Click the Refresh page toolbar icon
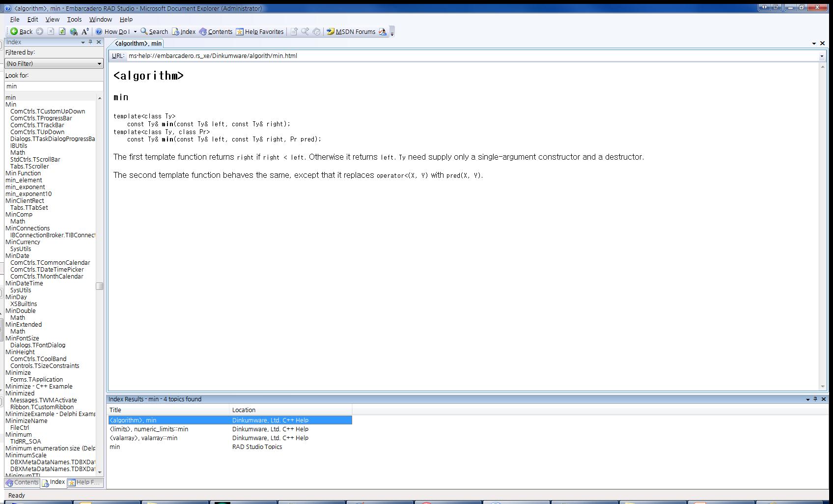 click(x=62, y=31)
